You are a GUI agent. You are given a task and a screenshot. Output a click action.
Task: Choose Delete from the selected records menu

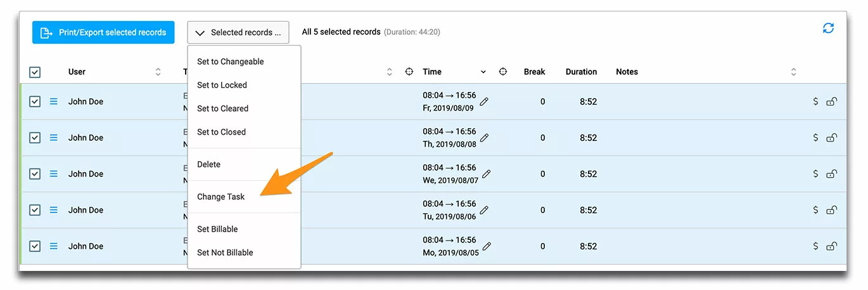pyautogui.click(x=208, y=164)
